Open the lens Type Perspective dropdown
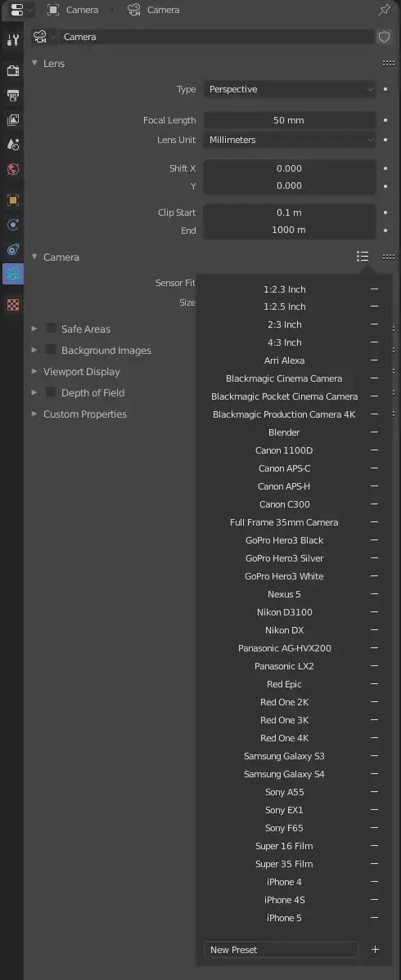This screenshot has height=980, width=401. [291, 89]
